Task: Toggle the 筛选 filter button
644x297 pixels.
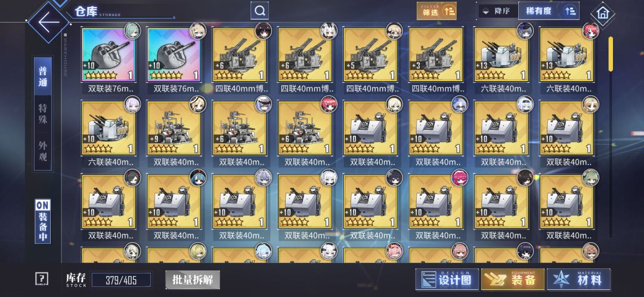Action: click(436, 11)
